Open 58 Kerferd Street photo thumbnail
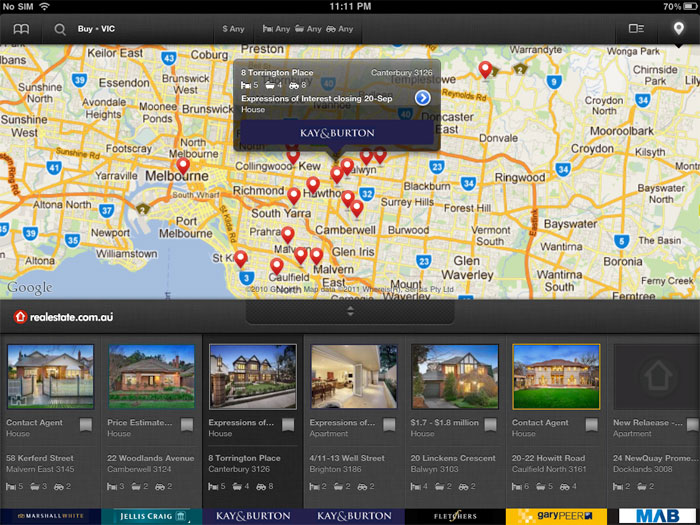This screenshot has width=700, height=525. [x=50, y=376]
